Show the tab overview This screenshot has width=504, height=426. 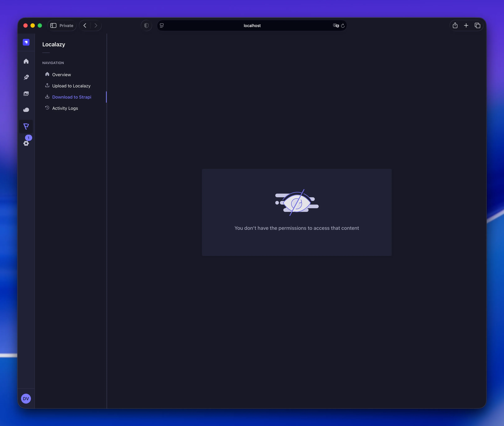477,26
